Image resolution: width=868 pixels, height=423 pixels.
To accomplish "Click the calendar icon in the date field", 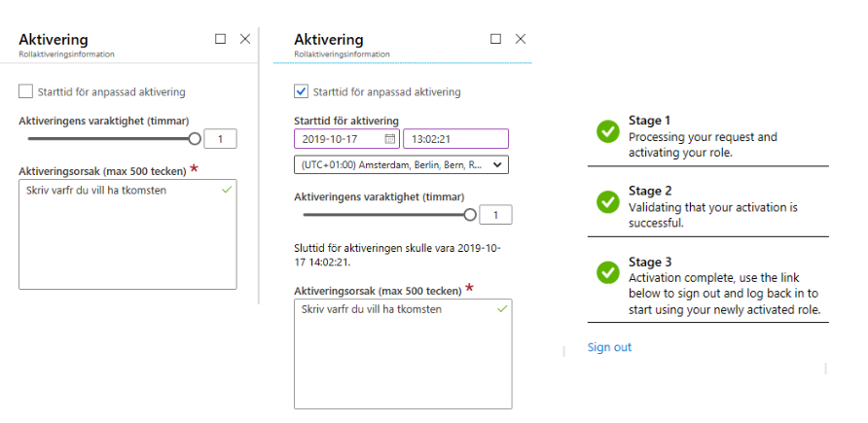I will coord(389,139).
